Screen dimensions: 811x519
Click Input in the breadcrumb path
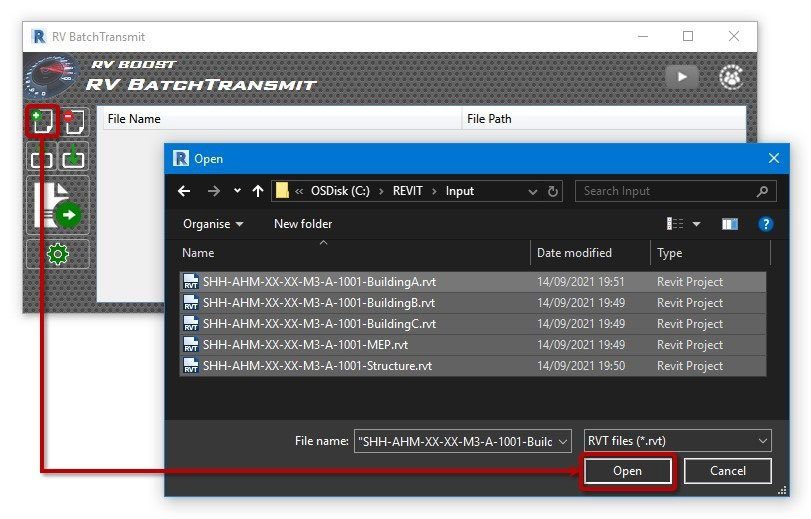(460, 191)
